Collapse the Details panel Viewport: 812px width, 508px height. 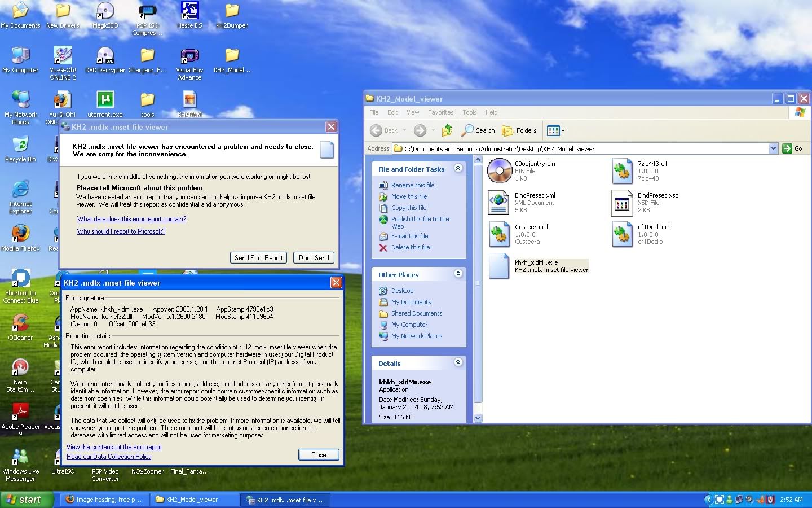tap(458, 362)
